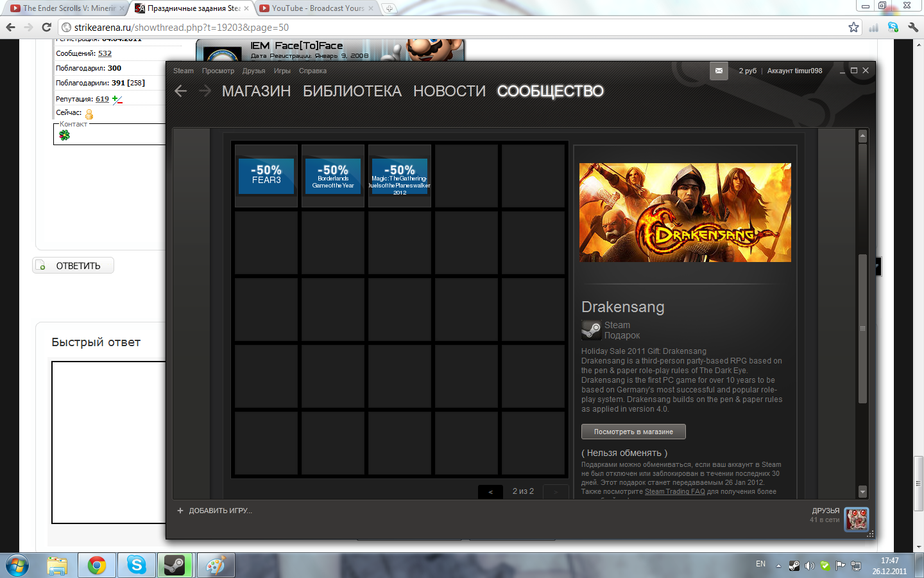The image size is (924, 578).
Task: Open Аккаунт timur098 account link
Action: pyautogui.click(x=794, y=71)
